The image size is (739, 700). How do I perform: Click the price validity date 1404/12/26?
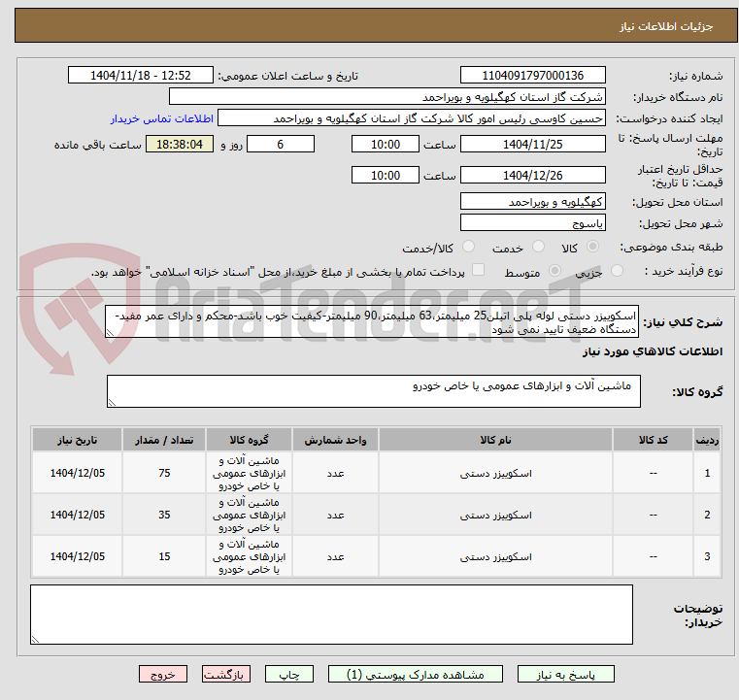(x=532, y=175)
